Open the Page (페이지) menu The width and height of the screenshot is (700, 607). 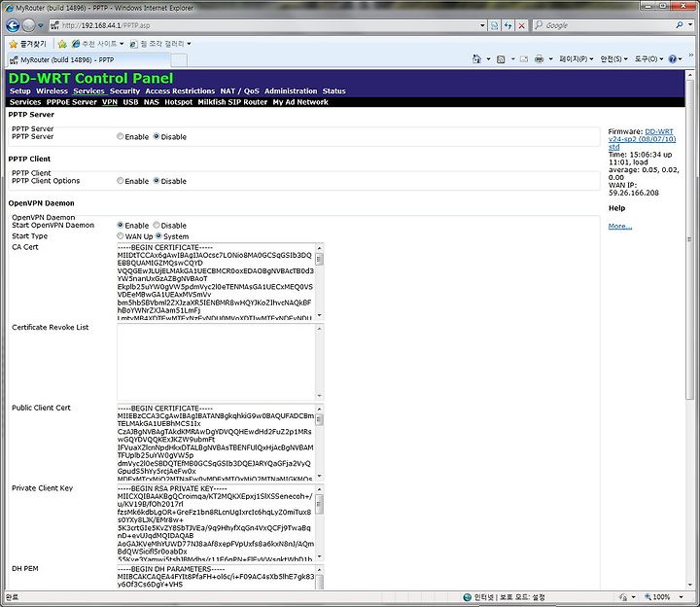click(576, 59)
